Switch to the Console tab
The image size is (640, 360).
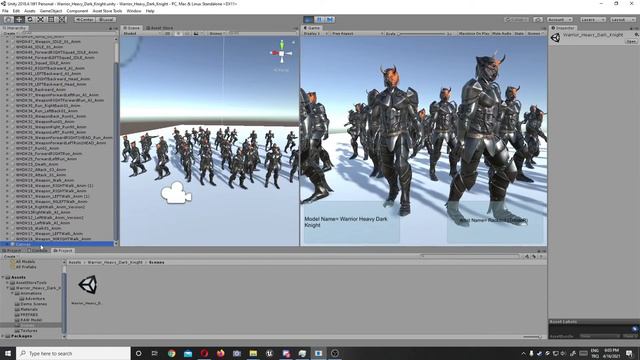[38, 250]
